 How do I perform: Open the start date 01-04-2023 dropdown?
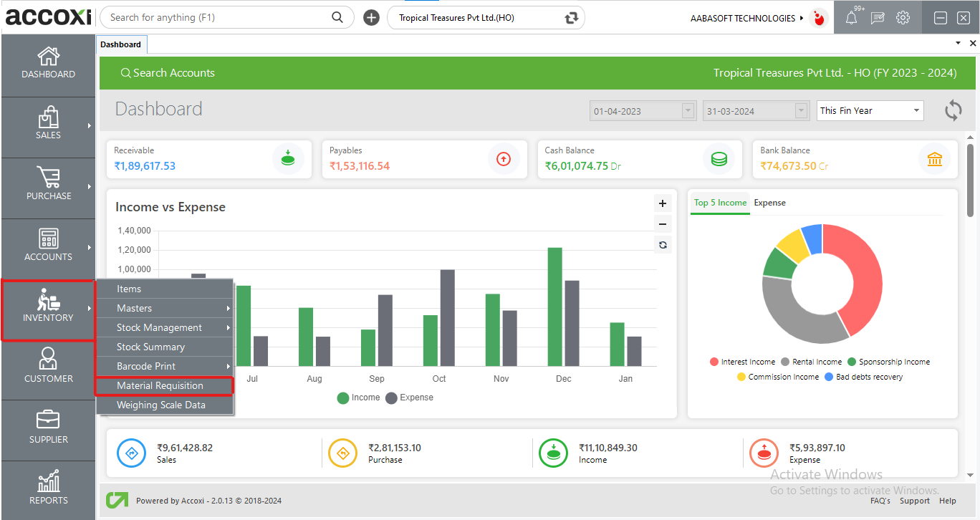(688, 111)
